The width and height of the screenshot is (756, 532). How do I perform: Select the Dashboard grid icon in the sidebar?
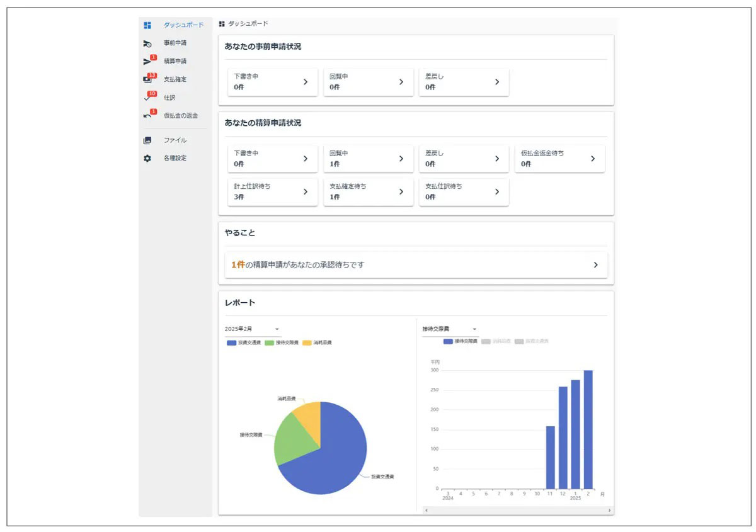pyautogui.click(x=147, y=25)
